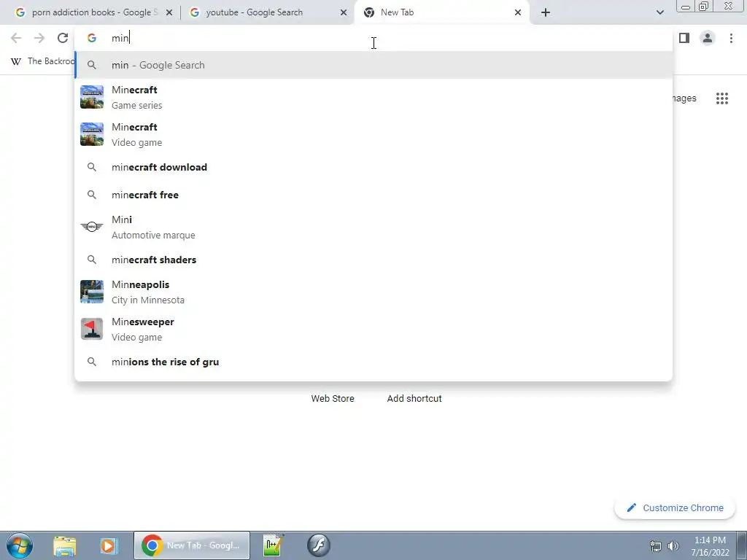This screenshot has width=747, height=560.
Task: Click search icon beside minions the rise of gru
Action: click(92, 362)
